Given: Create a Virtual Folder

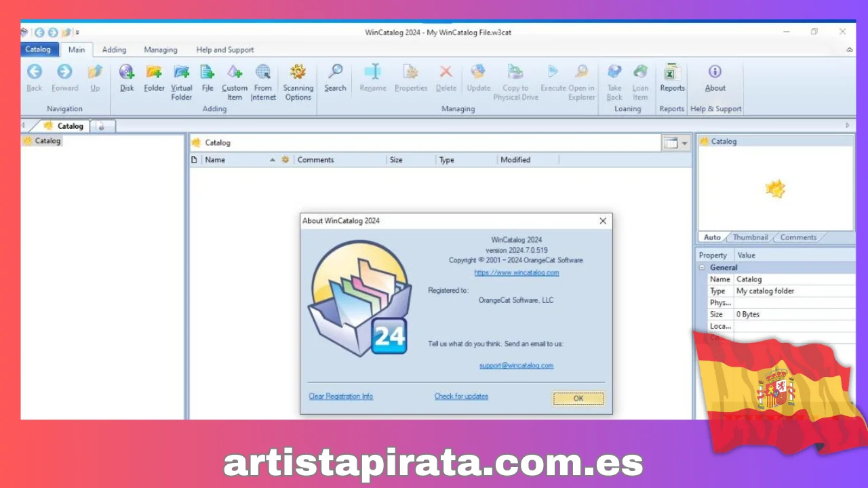Looking at the screenshot, I should pos(181,82).
